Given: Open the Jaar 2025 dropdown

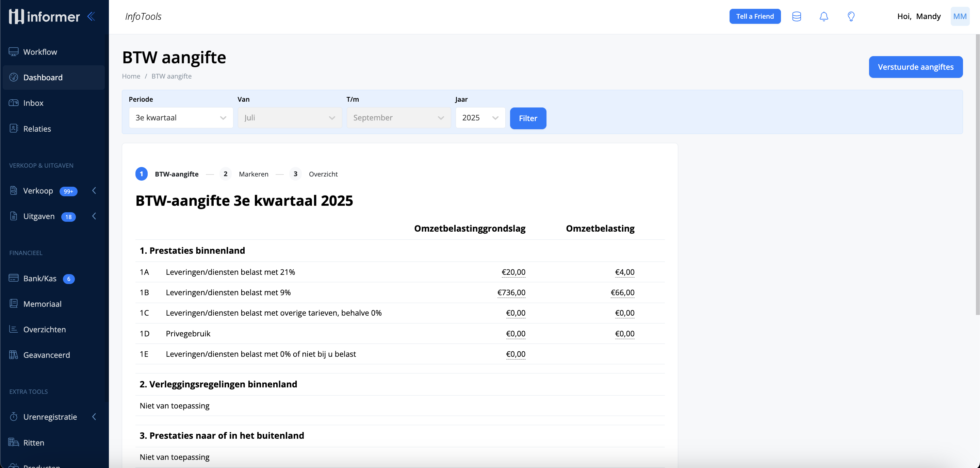Looking at the screenshot, I should point(480,118).
